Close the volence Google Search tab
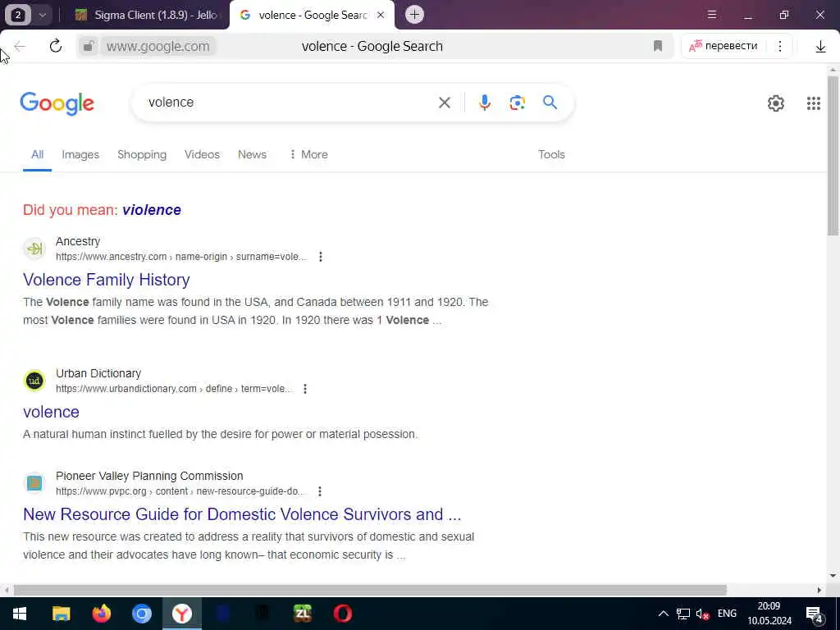Image resolution: width=840 pixels, height=630 pixels. [x=381, y=15]
